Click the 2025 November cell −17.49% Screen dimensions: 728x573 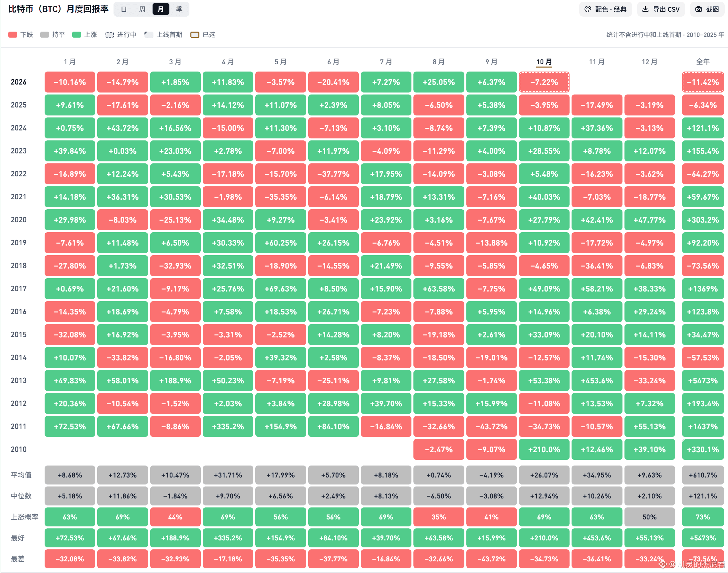pyautogui.click(x=597, y=105)
